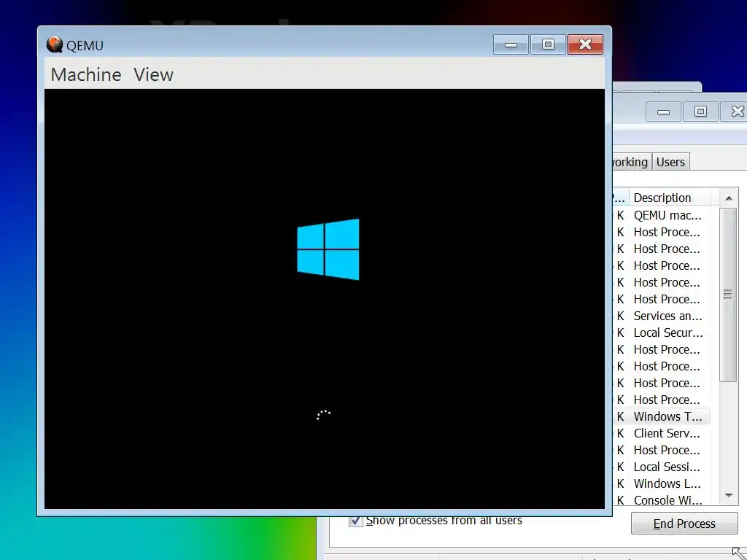The height and width of the screenshot is (560, 747).
Task: Toggle Show processes from all users checkbox
Action: click(355, 521)
